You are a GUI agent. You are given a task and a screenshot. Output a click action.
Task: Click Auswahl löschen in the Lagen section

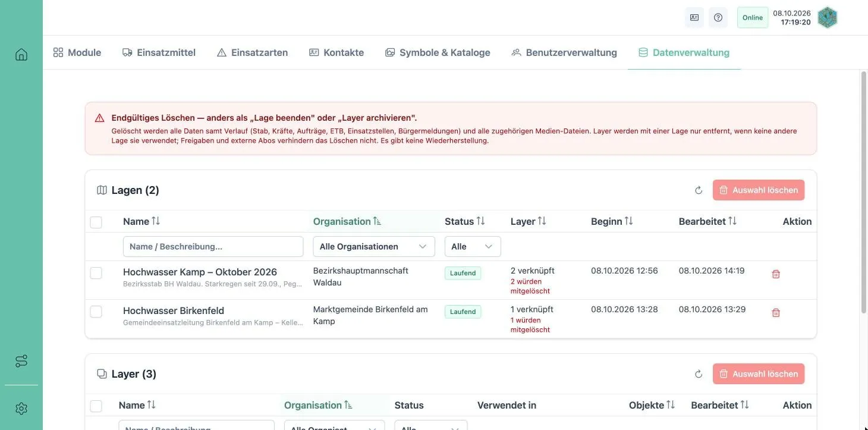click(x=759, y=190)
